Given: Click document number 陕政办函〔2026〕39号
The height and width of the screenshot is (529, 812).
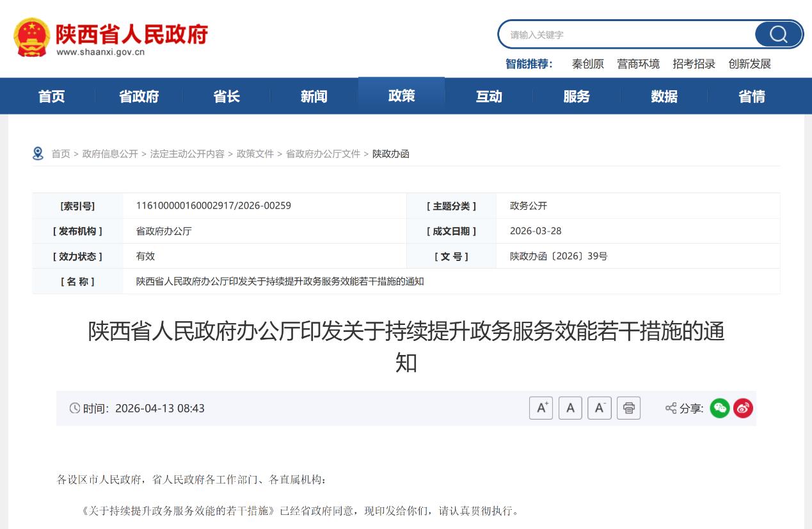Looking at the screenshot, I should tap(559, 256).
